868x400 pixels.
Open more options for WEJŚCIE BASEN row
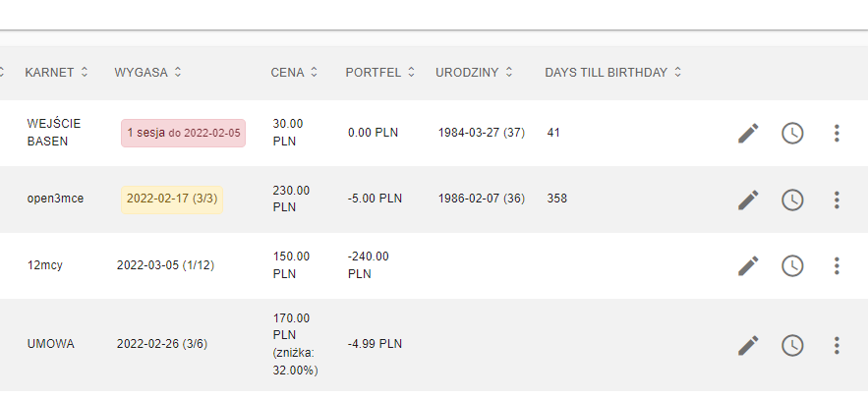pos(837,134)
